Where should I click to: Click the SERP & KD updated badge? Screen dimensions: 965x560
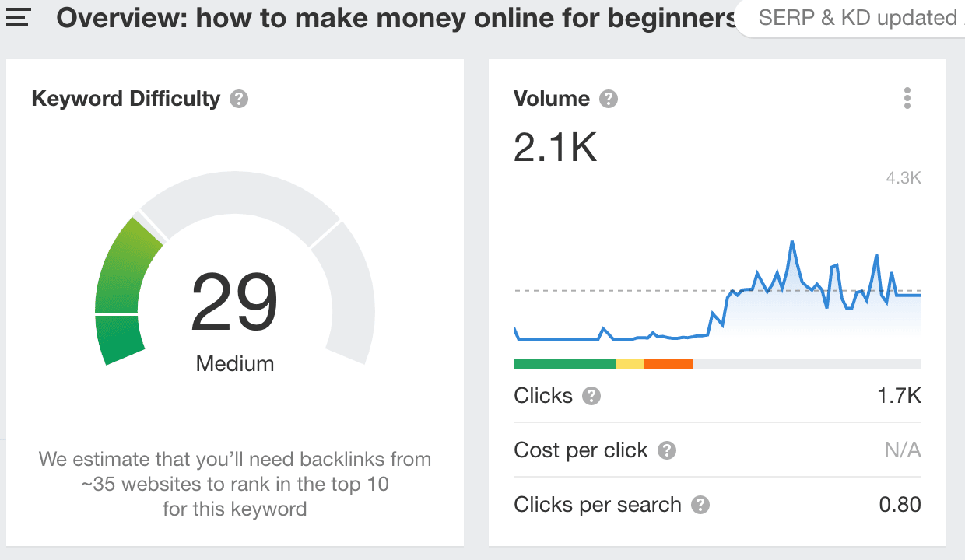[850, 18]
